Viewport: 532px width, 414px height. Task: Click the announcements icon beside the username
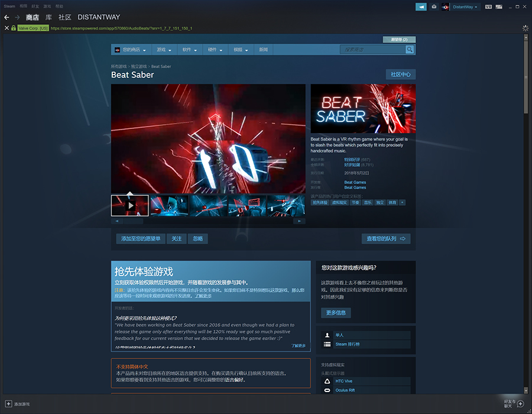point(421,7)
